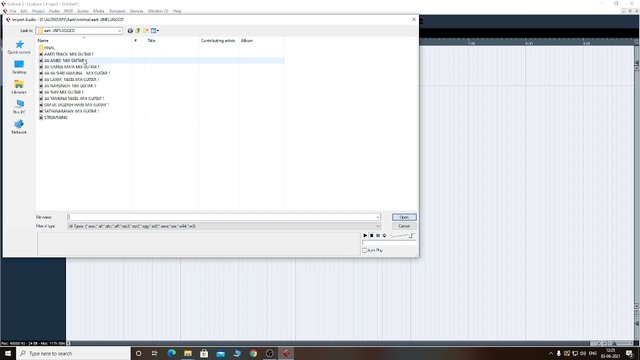The height and width of the screenshot is (360, 640).
Task: Open the notification center icon
Action: 629,353
